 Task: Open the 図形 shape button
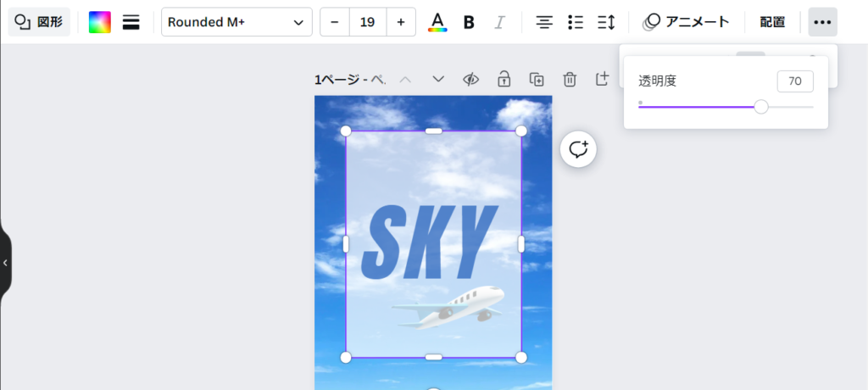point(39,22)
